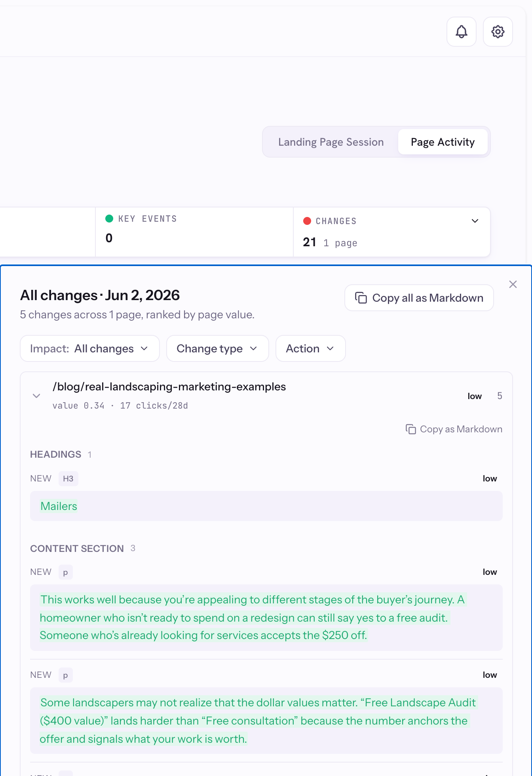Click copy icon beside Copy as Markdown
The height and width of the screenshot is (776, 532).
411,429
